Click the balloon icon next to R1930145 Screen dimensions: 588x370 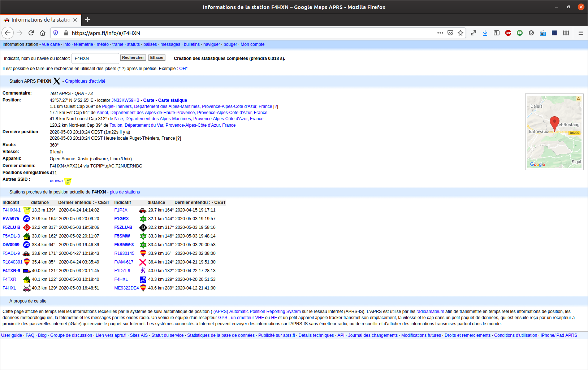pyautogui.click(x=143, y=253)
